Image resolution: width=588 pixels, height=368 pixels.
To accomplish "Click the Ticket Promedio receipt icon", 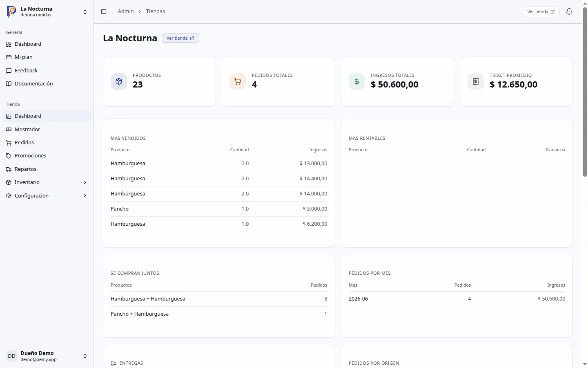I will [x=476, y=81].
